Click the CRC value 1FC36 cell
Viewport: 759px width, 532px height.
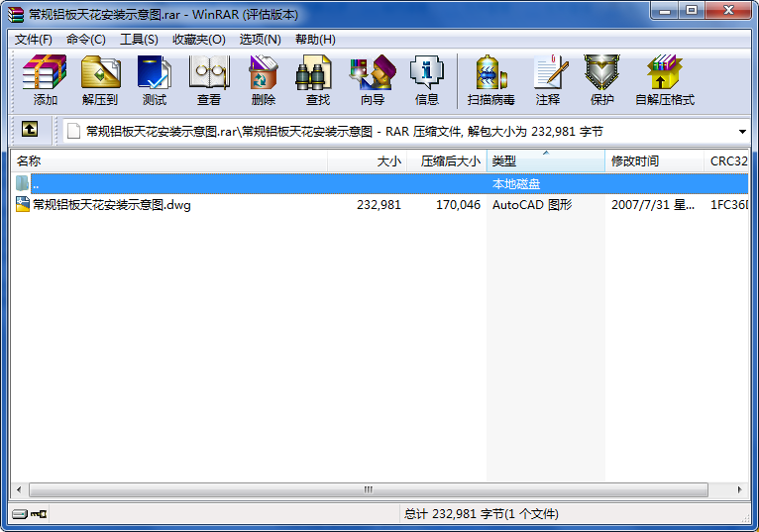pyautogui.click(x=729, y=205)
